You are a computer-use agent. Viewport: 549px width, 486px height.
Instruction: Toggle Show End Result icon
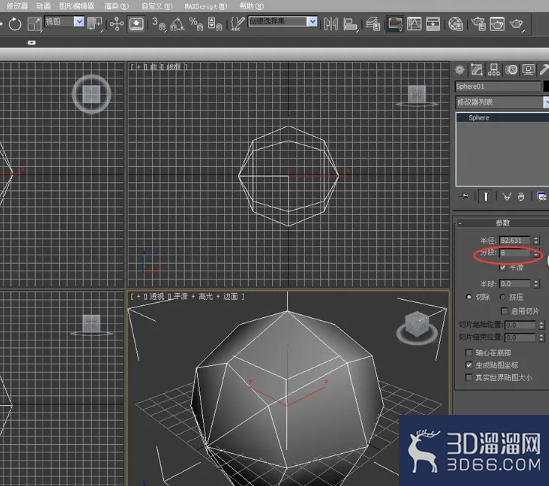(x=486, y=196)
